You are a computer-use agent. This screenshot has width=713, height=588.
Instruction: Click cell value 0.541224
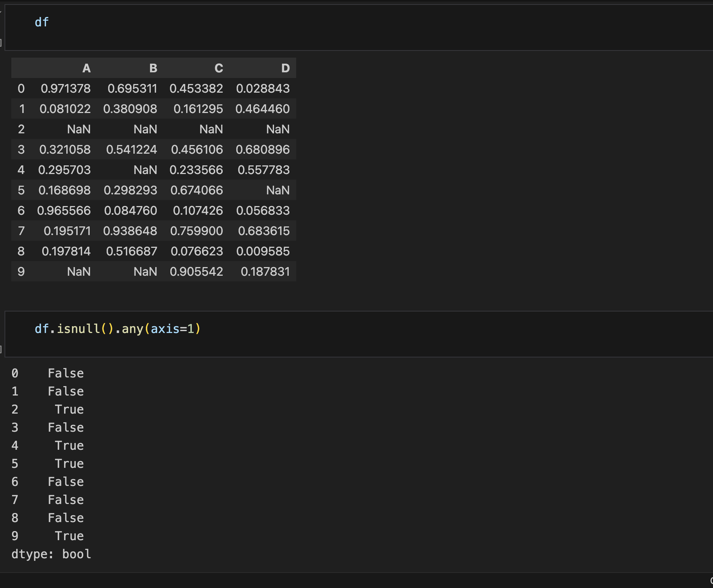(x=132, y=150)
